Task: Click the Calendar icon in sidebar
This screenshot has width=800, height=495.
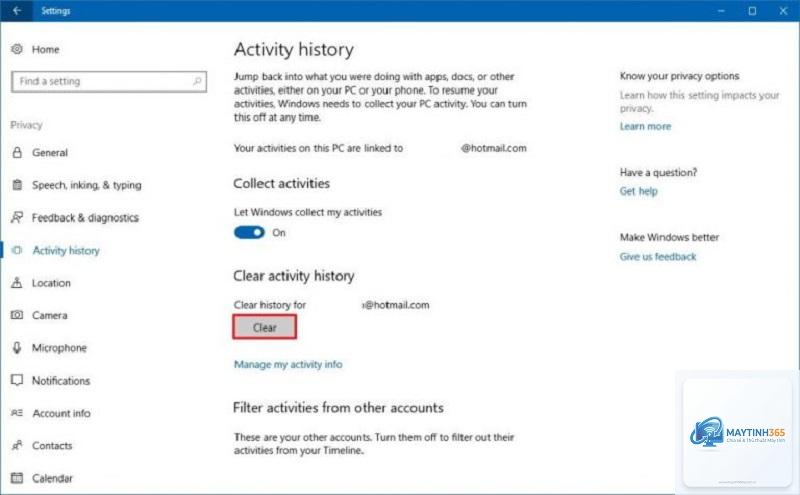Action: pyautogui.click(x=17, y=478)
